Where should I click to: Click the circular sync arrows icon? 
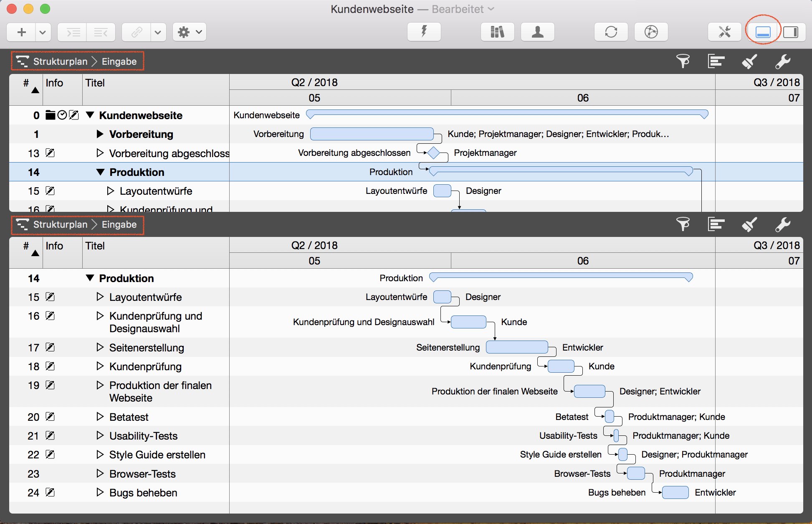[611, 32]
